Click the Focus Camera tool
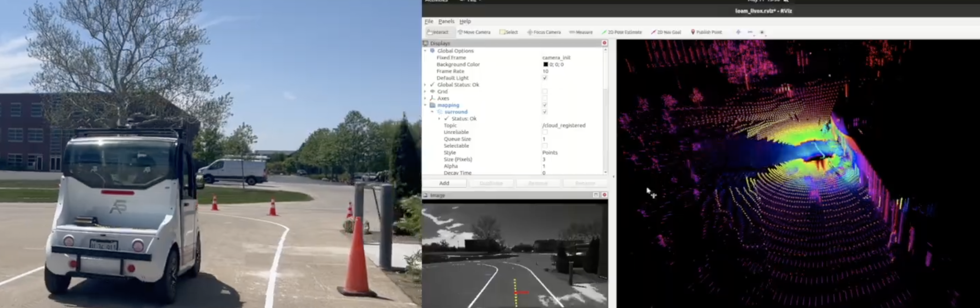The image size is (980, 308). 544,32
